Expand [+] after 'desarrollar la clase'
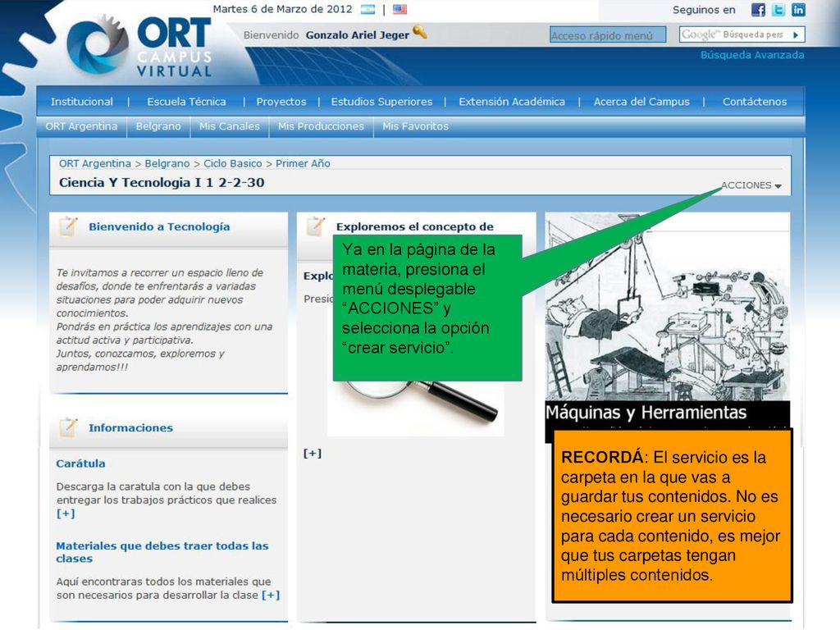Image resolution: width=840 pixels, height=630 pixels. click(271, 595)
